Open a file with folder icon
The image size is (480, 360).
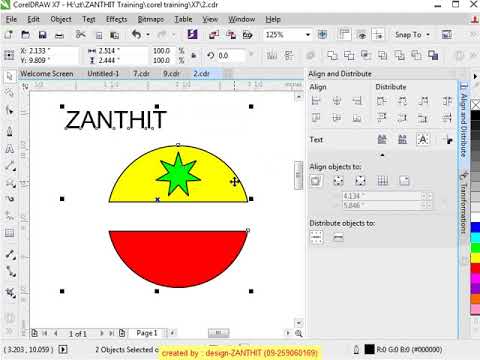pos(25,35)
